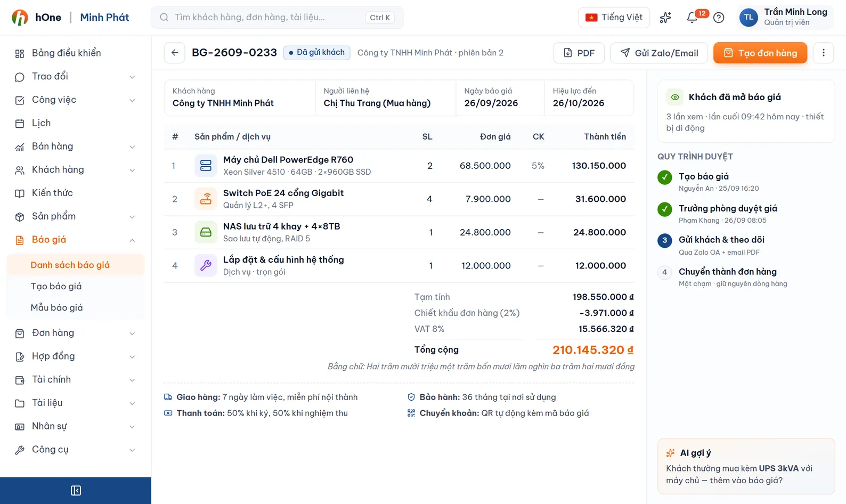Open Bảng điều khiển in sidebar

tap(76, 53)
